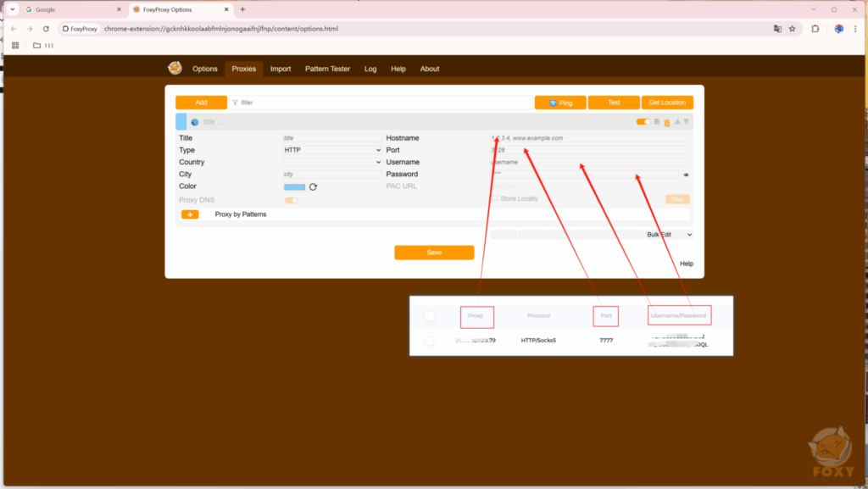
Task: Check the Store Locally checkbox
Action: [x=493, y=199]
